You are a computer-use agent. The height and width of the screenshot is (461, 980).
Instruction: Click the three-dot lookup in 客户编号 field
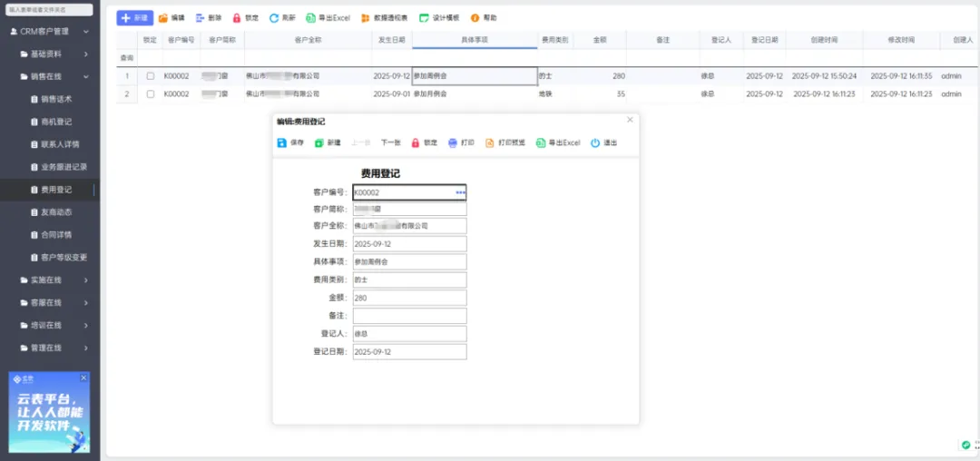pyautogui.click(x=461, y=192)
